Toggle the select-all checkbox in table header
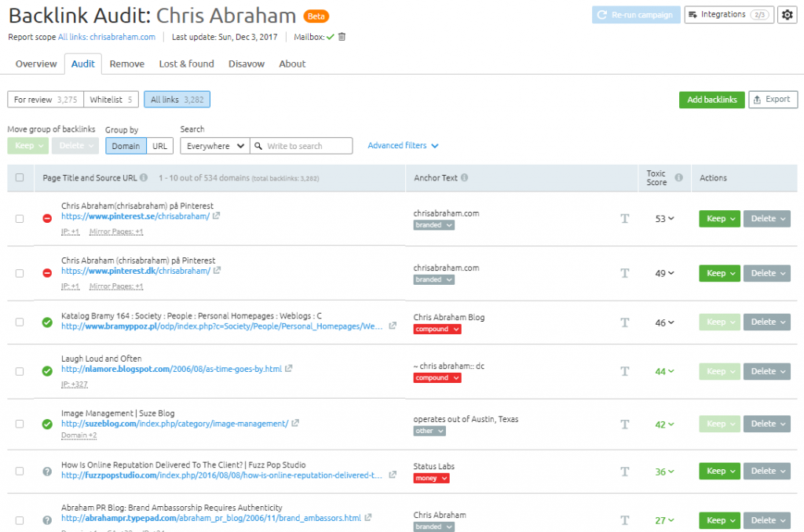The height and width of the screenshot is (532, 804). (20, 178)
